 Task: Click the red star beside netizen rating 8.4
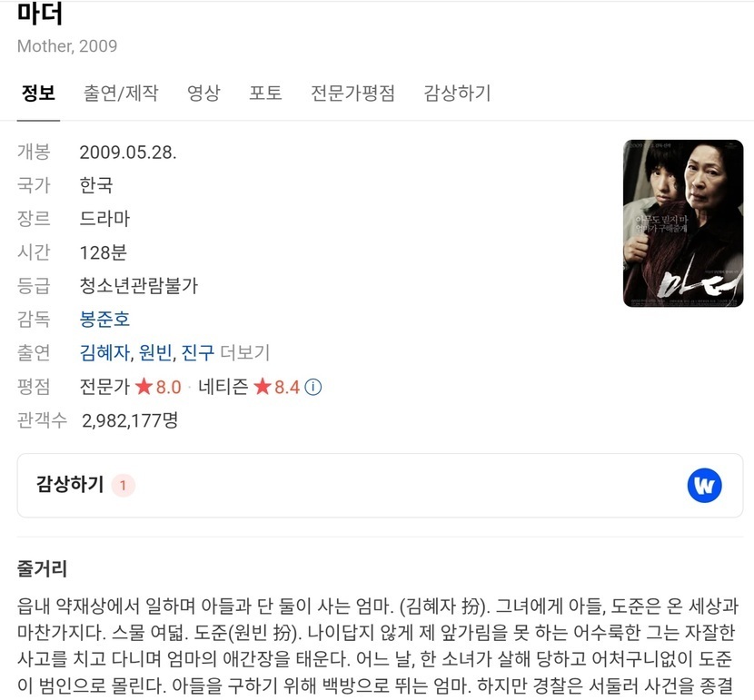coord(263,386)
